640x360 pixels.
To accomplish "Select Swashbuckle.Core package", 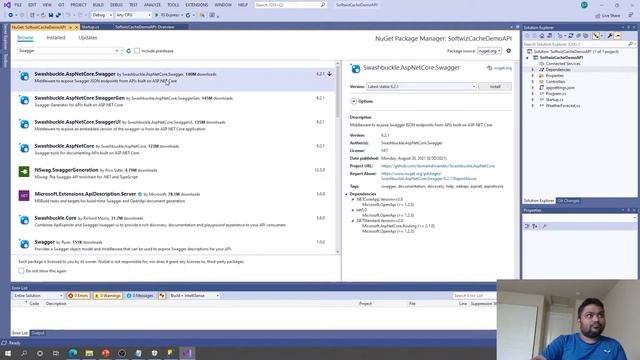I will [173, 221].
